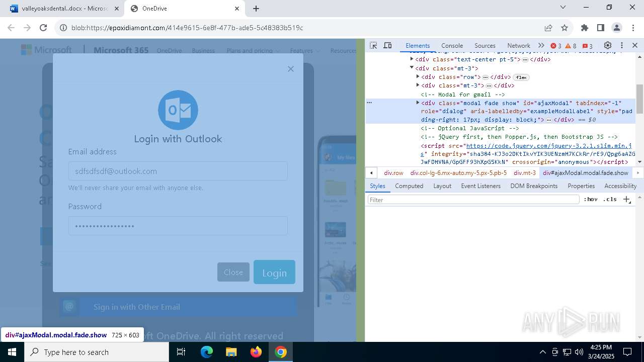Open the Event Listeners tab
The width and height of the screenshot is (644, 362).
[481, 186]
